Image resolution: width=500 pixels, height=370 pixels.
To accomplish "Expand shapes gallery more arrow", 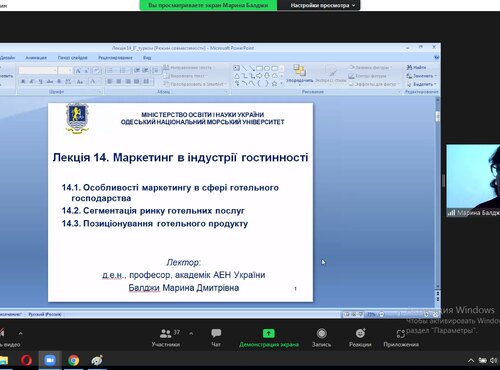I will coord(282,84).
